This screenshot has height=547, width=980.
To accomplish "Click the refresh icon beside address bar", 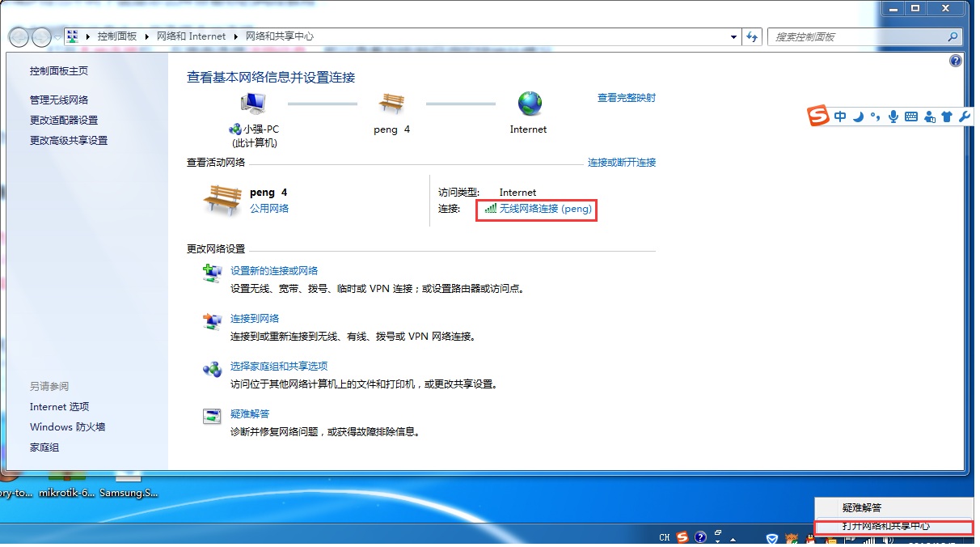I will click(753, 36).
